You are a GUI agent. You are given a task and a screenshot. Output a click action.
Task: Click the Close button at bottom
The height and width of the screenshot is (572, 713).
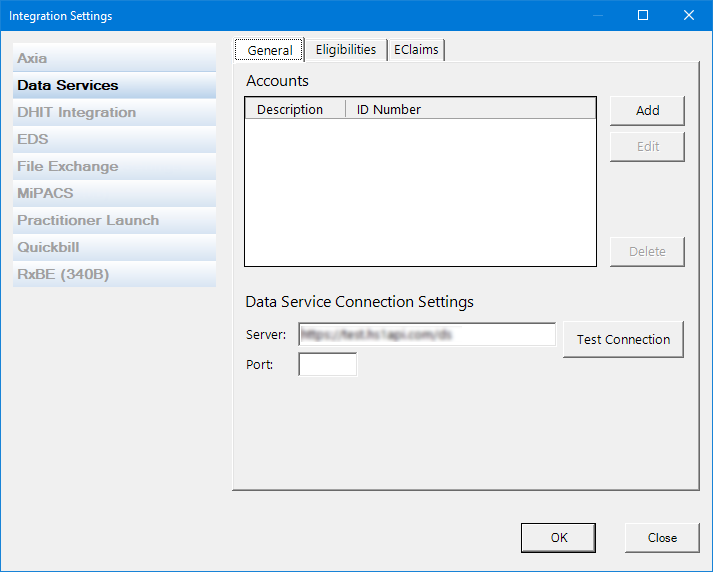(x=661, y=537)
